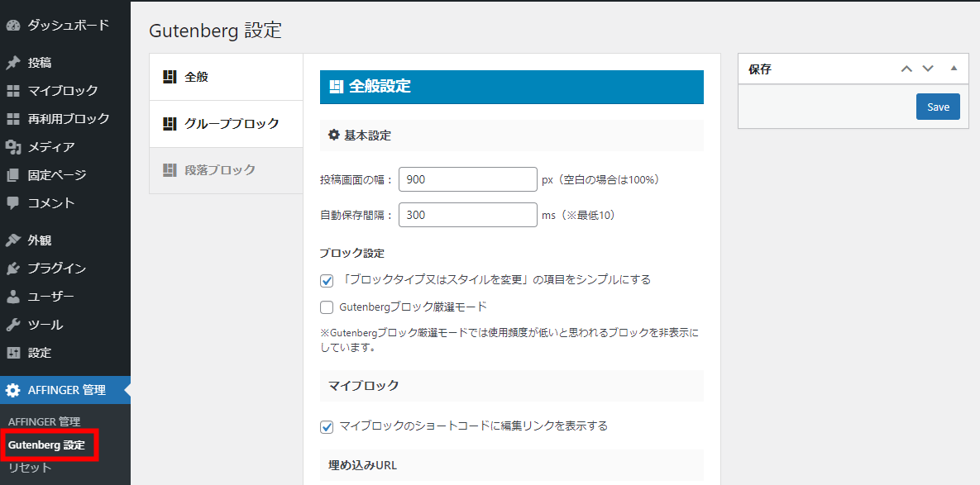This screenshot has width=980, height=485.
Task: Focus the 自動保存間隔 input field
Action: click(x=468, y=215)
